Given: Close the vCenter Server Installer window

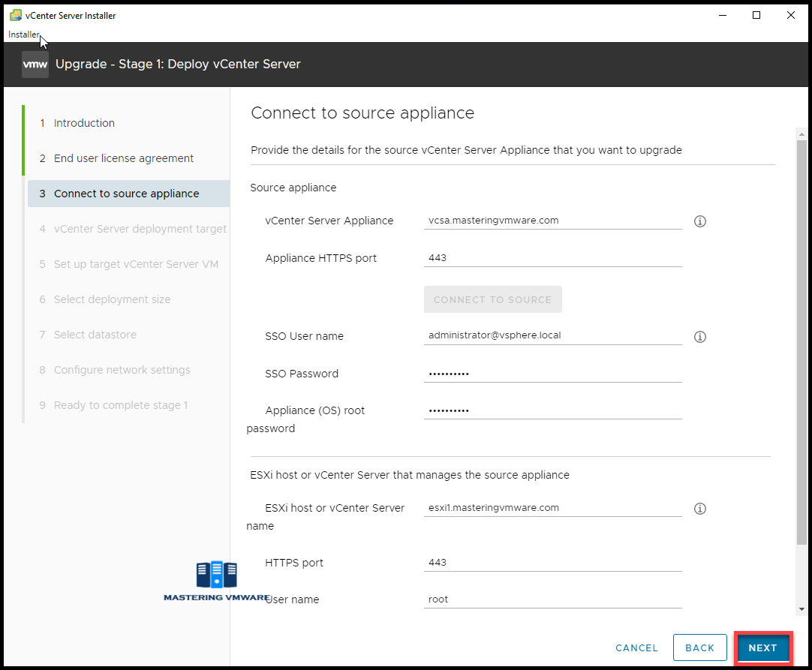Looking at the screenshot, I should (x=791, y=15).
